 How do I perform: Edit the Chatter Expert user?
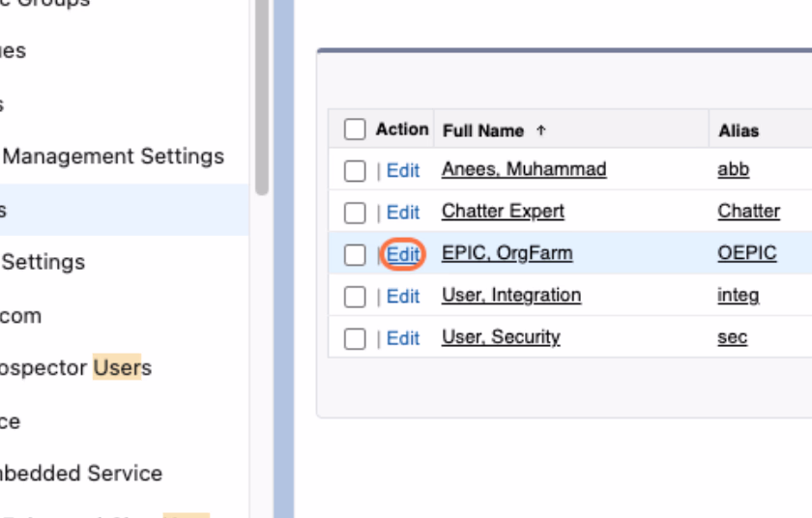pos(403,213)
